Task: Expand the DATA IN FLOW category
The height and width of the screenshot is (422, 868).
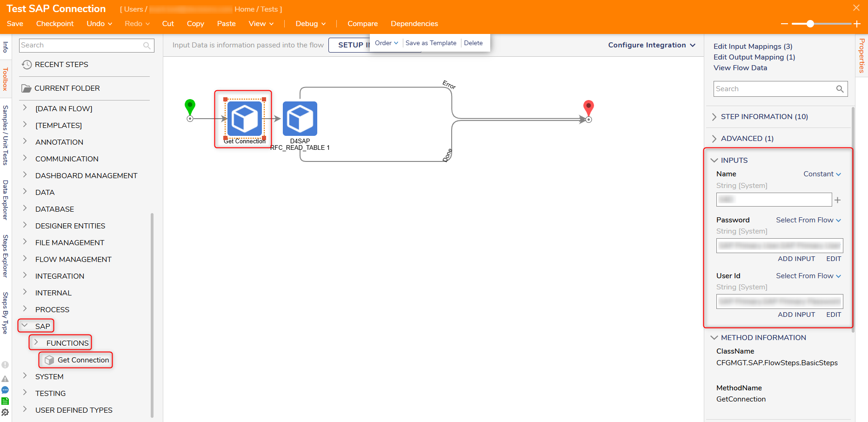Action: 25,108
